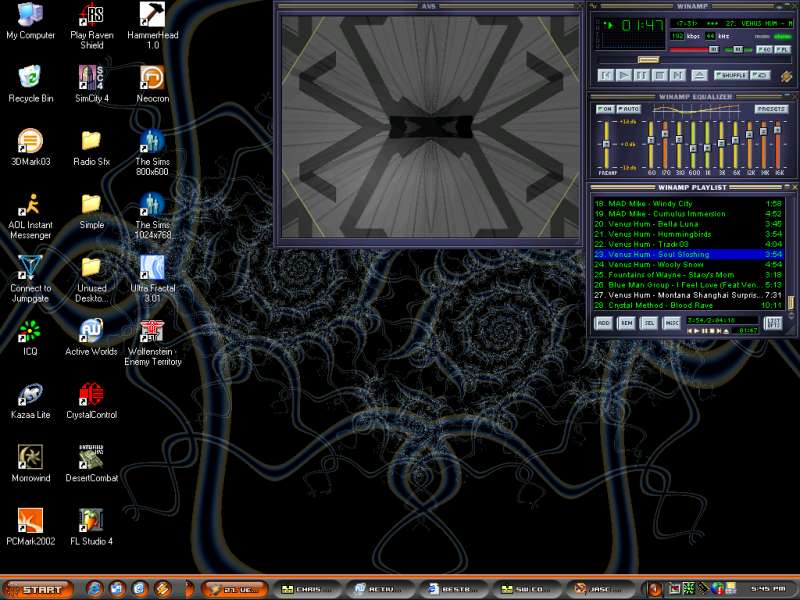Screen dimensions: 800x600
Task: Toggle the equalizer AUTO button
Action: [x=629, y=109]
